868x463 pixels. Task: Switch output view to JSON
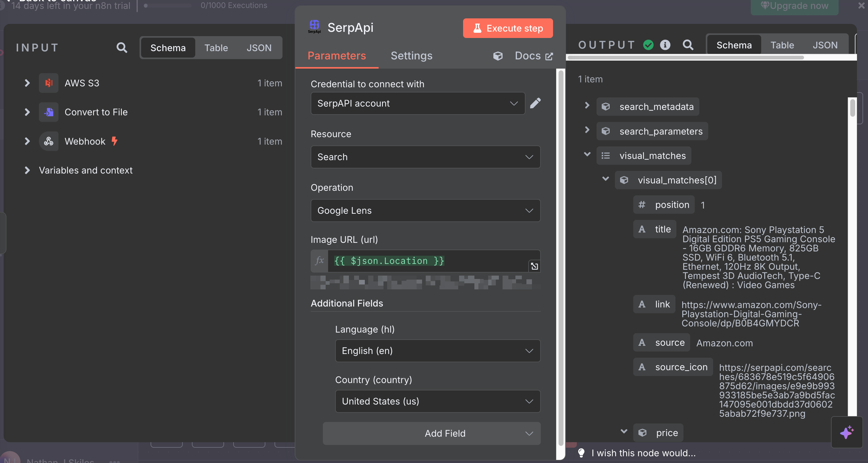coord(825,45)
